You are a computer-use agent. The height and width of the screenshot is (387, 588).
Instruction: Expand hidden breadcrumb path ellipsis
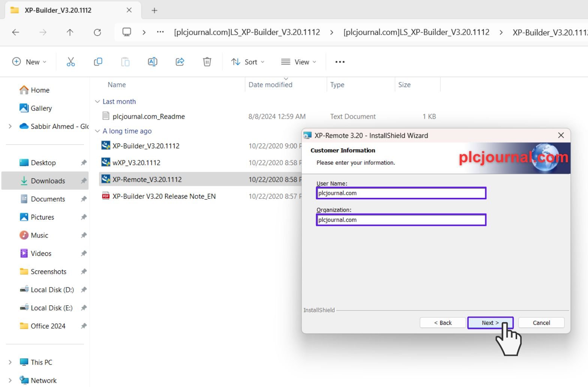coord(160,32)
